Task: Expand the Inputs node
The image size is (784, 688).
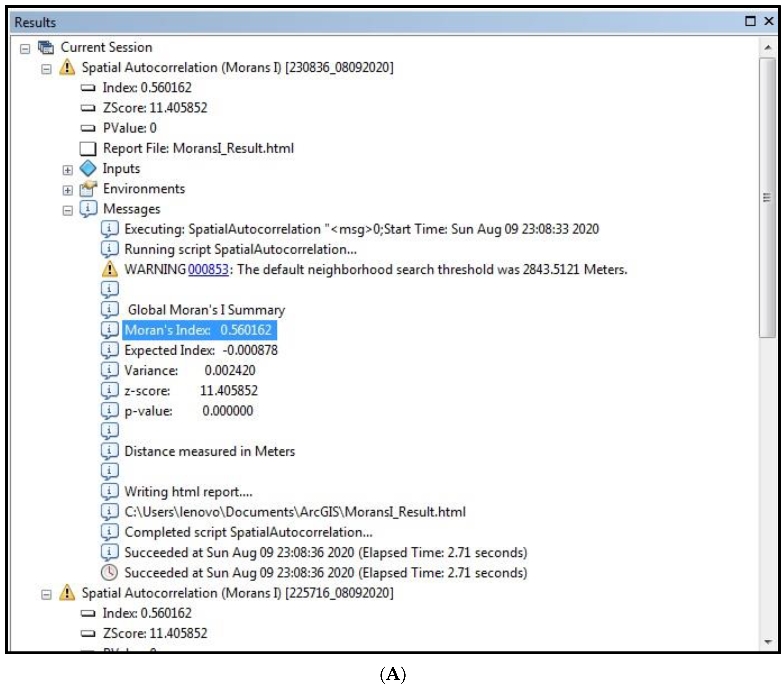Action: (x=67, y=170)
